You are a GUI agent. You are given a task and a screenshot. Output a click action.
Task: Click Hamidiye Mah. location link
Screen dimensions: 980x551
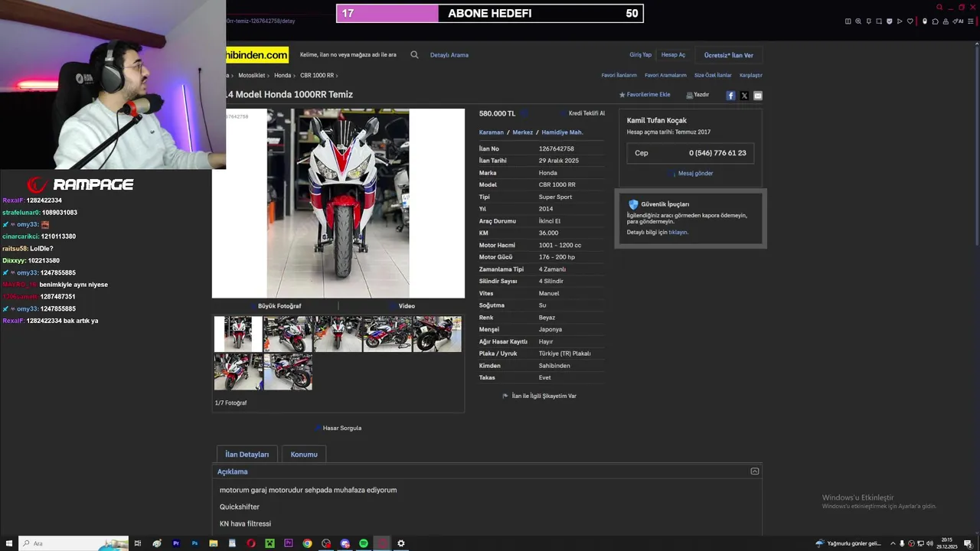click(562, 132)
